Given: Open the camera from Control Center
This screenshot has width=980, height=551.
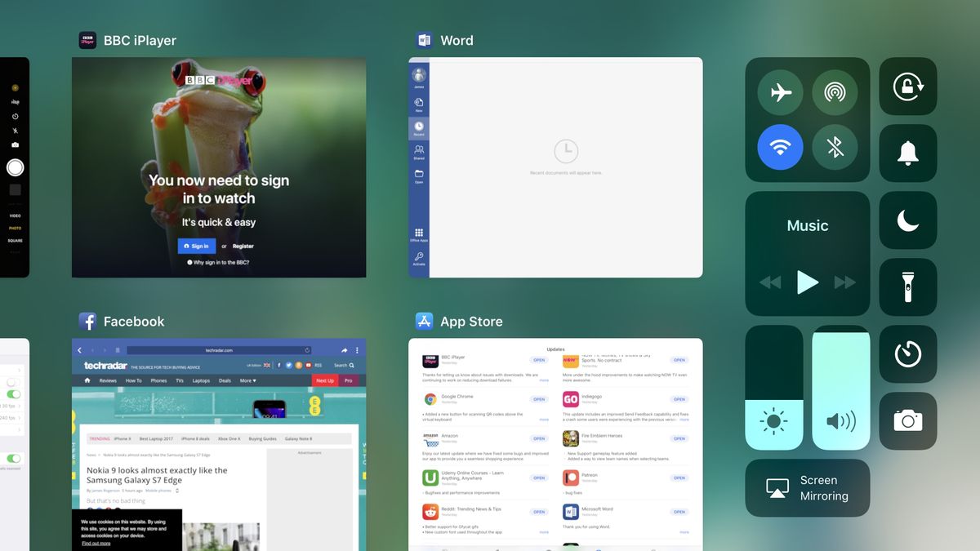Looking at the screenshot, I should pyautogui.click(x=908, y=421).
